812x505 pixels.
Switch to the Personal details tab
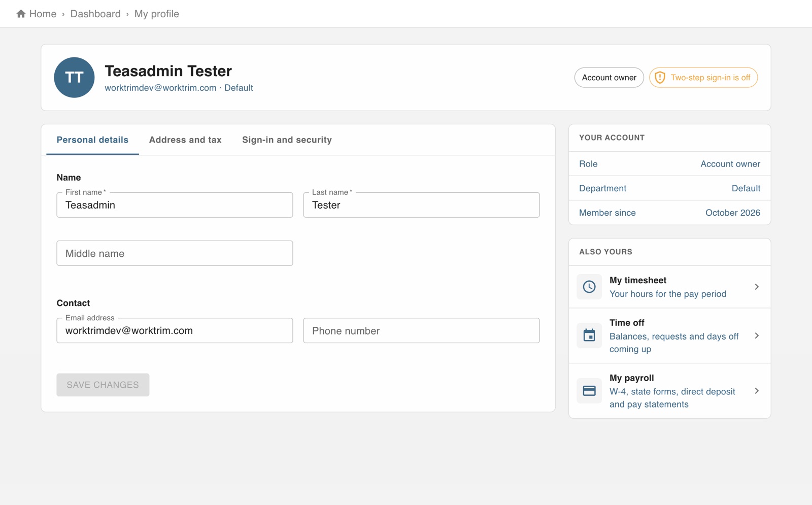(x=92, y=140)
